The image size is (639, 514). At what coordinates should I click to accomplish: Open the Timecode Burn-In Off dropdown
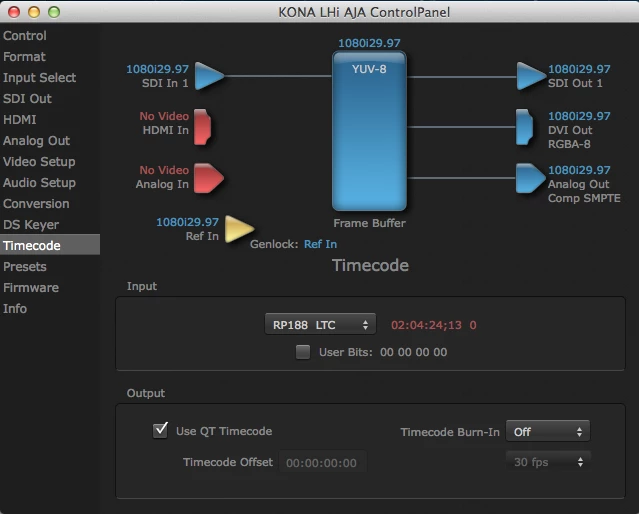[x=548, y=431]
